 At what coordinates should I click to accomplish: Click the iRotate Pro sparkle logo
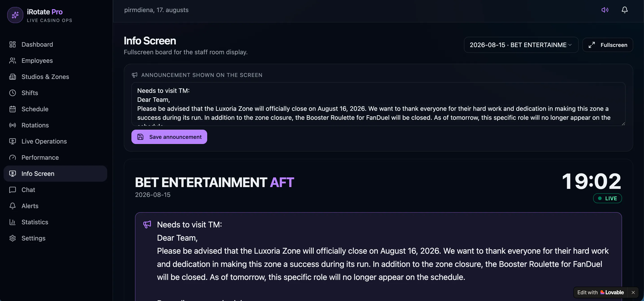tap(15, 15)
